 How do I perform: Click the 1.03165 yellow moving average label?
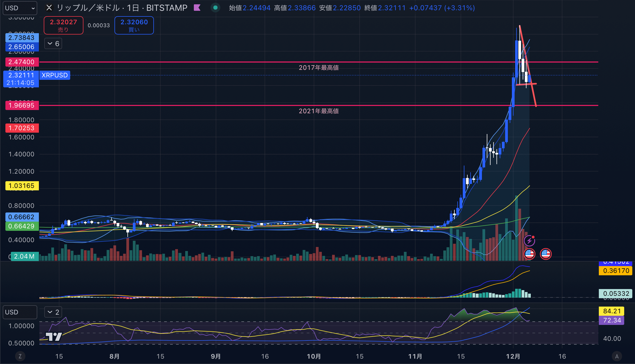[22, 186]
